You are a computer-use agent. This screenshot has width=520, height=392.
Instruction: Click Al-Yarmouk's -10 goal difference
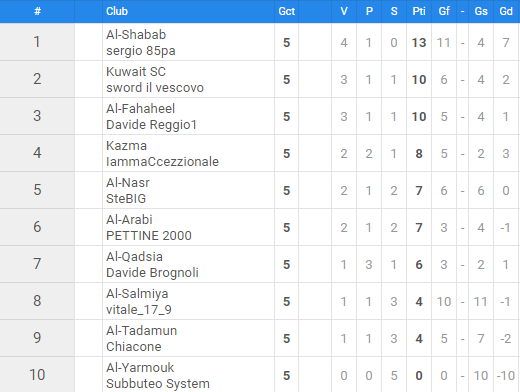click(506, 376)
